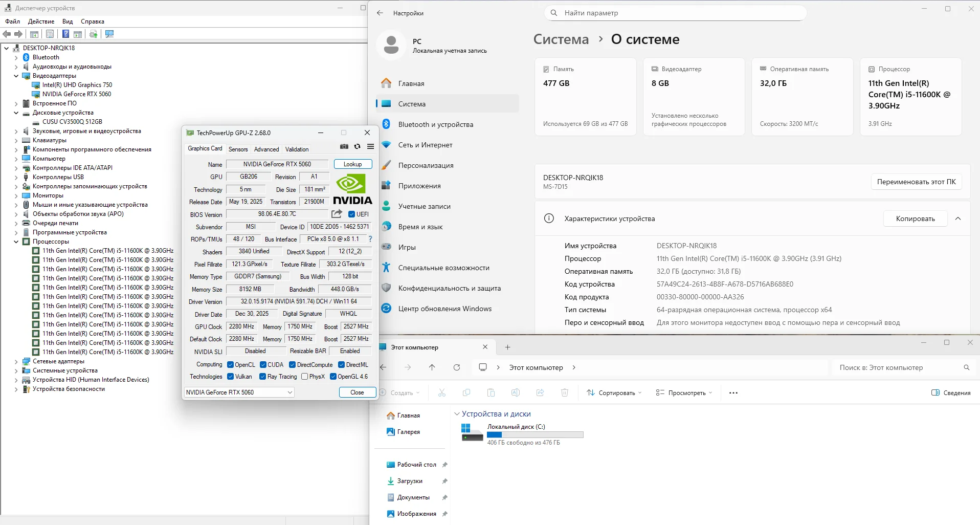Collapse the Процессоры node

pos(16,242)
